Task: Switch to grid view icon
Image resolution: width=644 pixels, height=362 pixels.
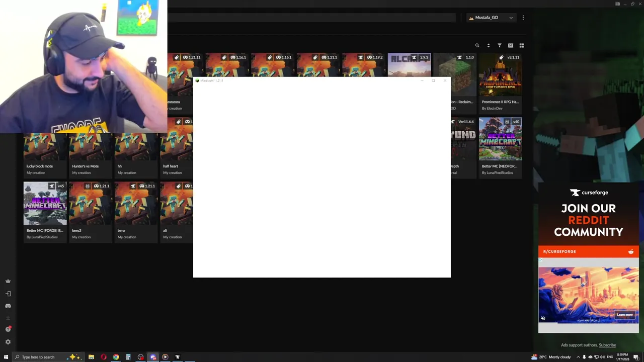Action: coord(522,46)
